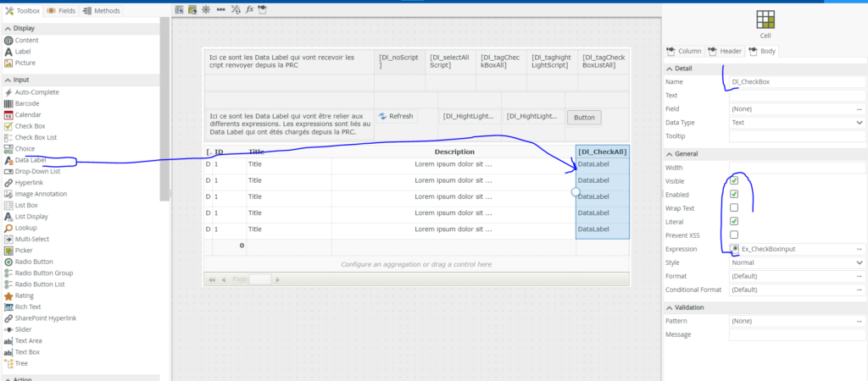868x381 pixels.
Task: Select the Rating control
Action: click(x=19, y=295)
